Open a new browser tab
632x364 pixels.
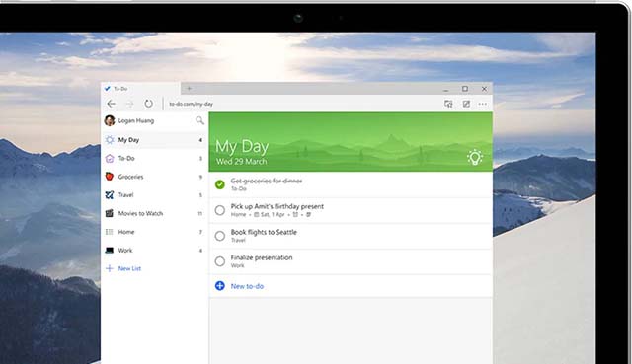tap(189, 89)
